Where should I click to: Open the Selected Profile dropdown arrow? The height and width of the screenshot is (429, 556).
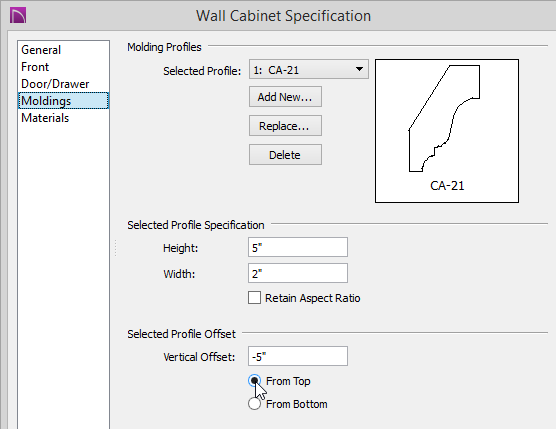359,69
